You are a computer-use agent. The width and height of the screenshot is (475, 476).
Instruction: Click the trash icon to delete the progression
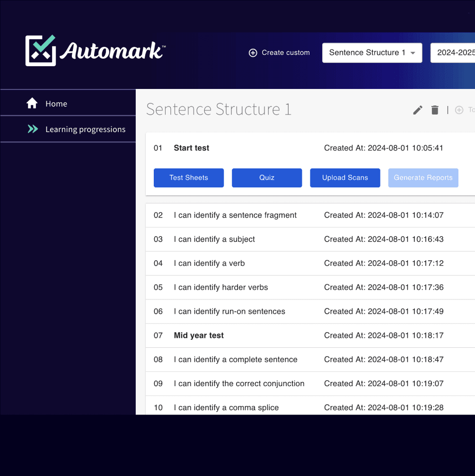point(434,110)
